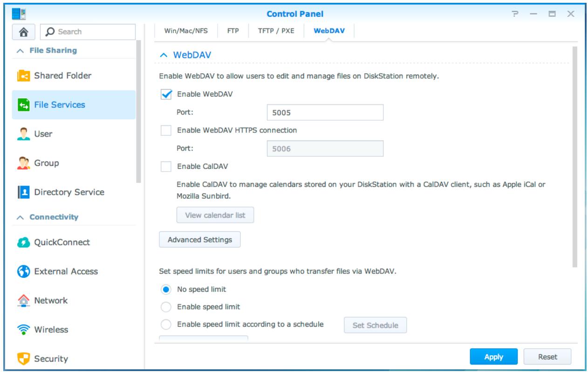
Task: Click the Security shield icon
Action: click(23, 359)
